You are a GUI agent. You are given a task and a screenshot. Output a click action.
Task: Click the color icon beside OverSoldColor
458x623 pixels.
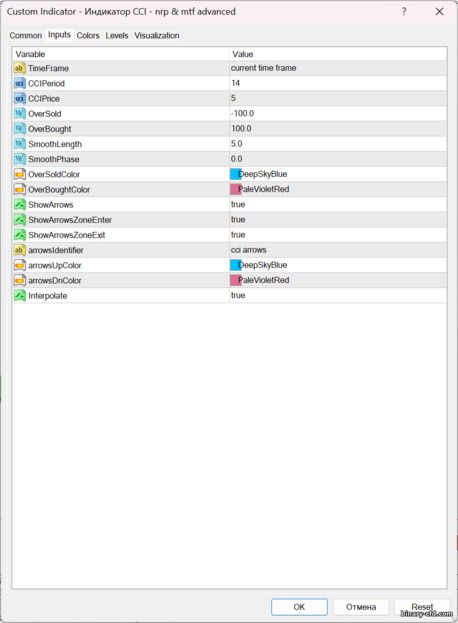[x=19, y=174]
